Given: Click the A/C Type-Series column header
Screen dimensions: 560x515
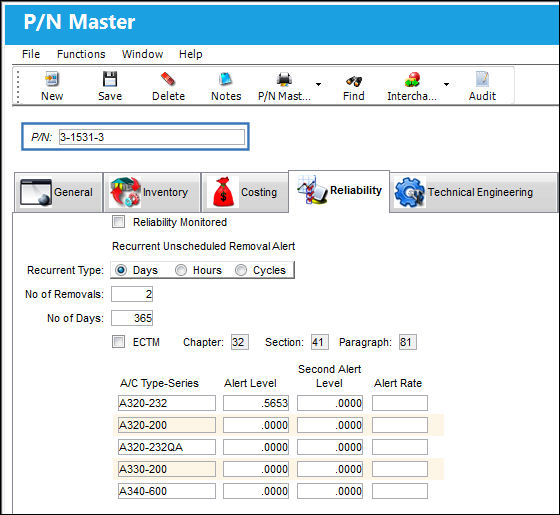Looking at the screenshot, I should 159,383.
